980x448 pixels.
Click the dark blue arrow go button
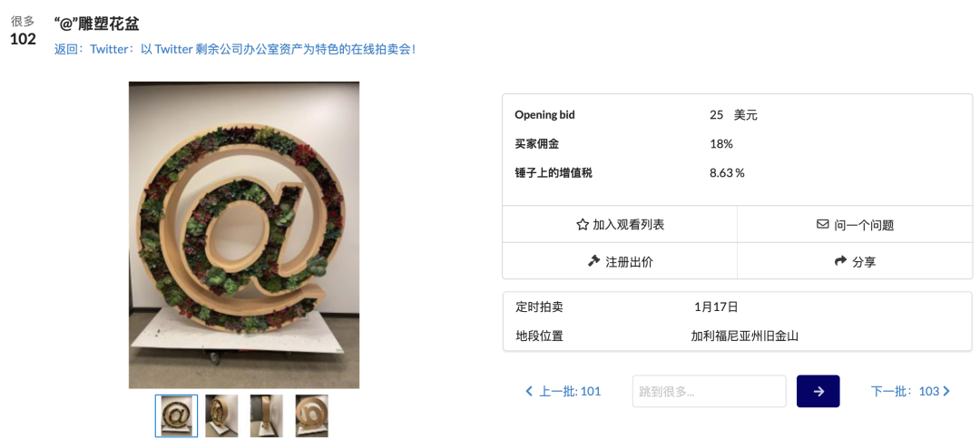pyautogui.click(x=818, y=391)
